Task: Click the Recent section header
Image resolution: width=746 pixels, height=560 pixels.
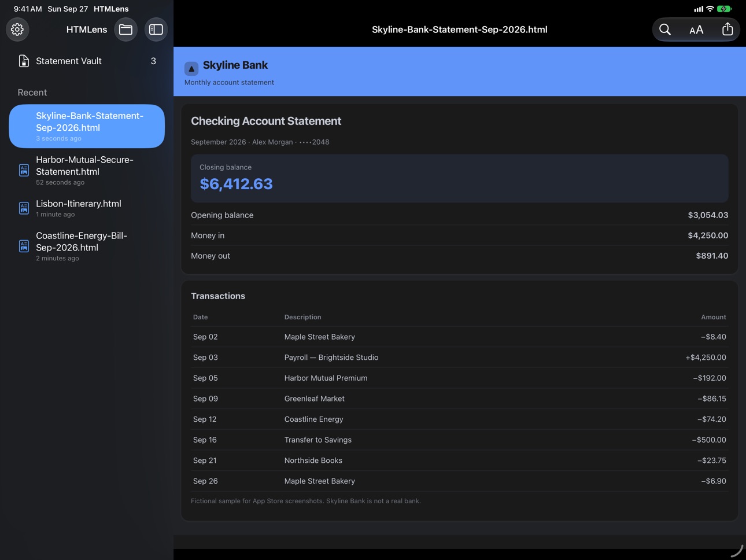Action: (x=32, y=93)
